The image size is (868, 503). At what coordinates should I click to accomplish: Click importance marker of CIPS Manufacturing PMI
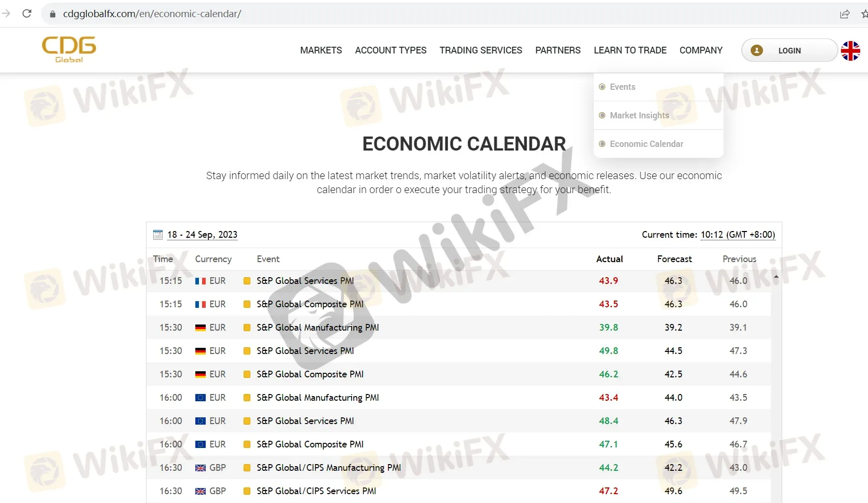[x=247, y=468]
